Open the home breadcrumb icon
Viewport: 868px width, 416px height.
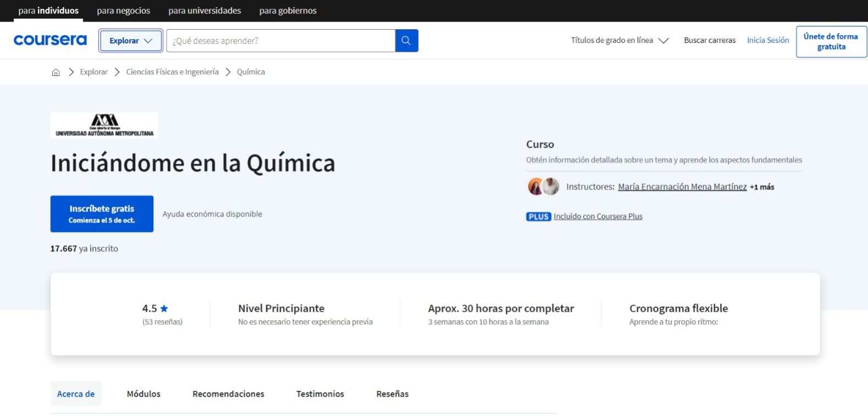[56, 72]
